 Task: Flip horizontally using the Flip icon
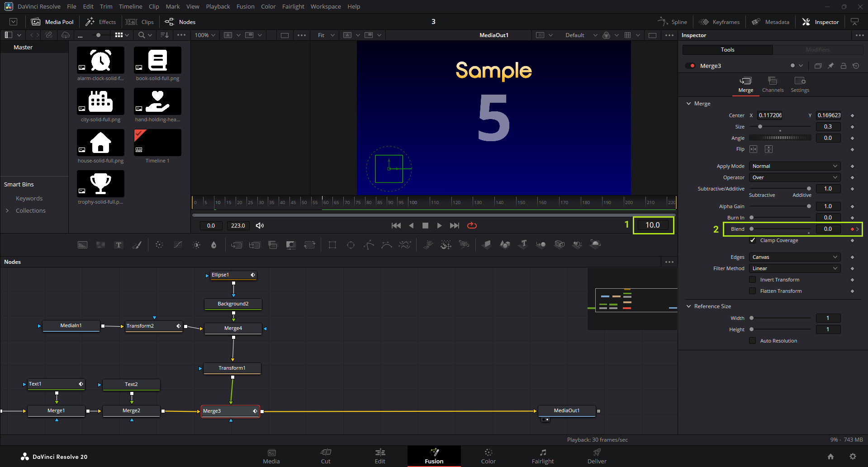pyautogui.click(x=754, y=149)
